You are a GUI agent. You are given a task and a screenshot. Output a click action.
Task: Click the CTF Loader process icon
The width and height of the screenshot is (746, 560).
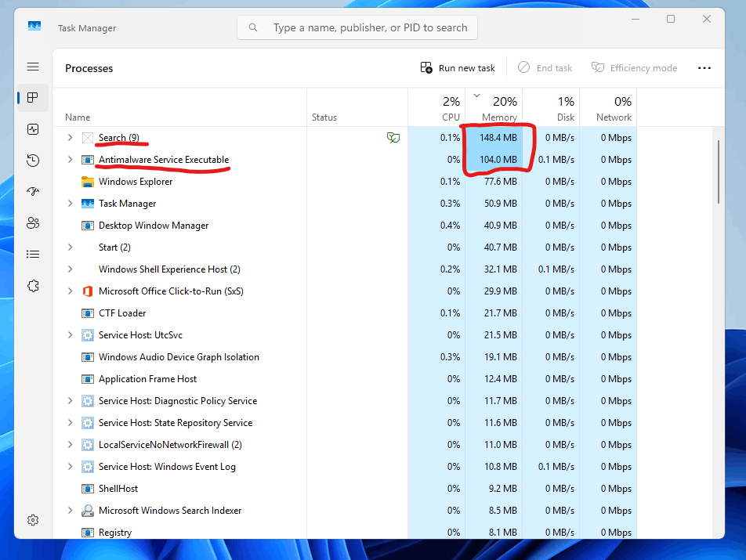[88, 313]
